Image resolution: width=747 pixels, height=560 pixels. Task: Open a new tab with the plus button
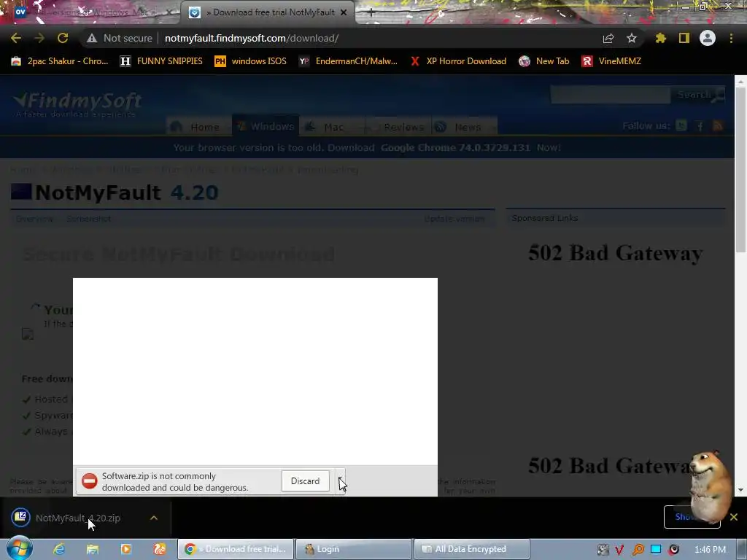click(371, 12)
